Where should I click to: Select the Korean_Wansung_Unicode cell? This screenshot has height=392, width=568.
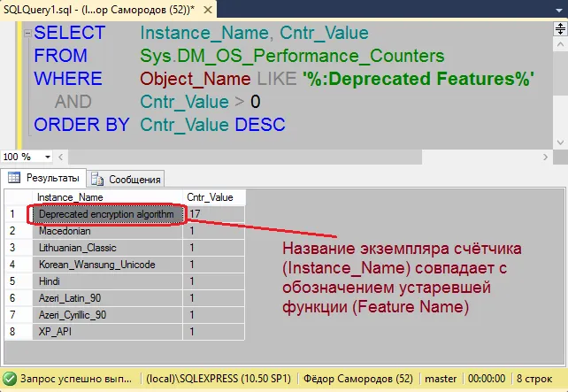point(96,264)
